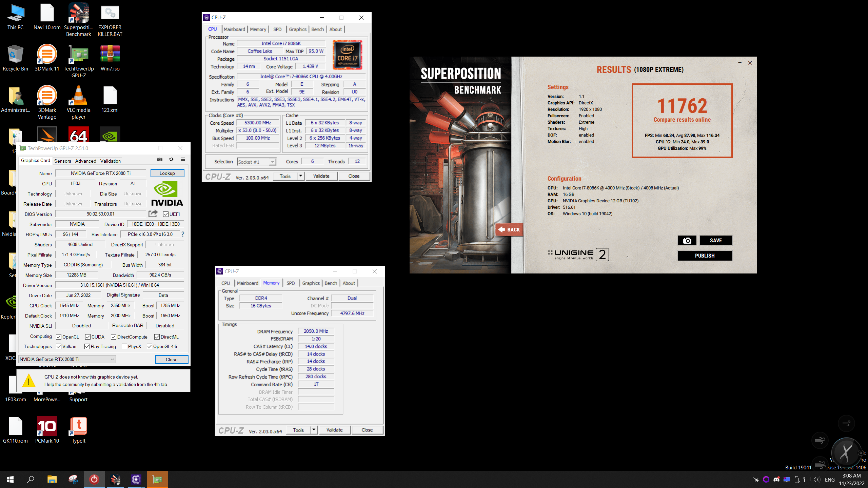
Task: Click the BACK button in Superposition
Action: click(509, 230)
